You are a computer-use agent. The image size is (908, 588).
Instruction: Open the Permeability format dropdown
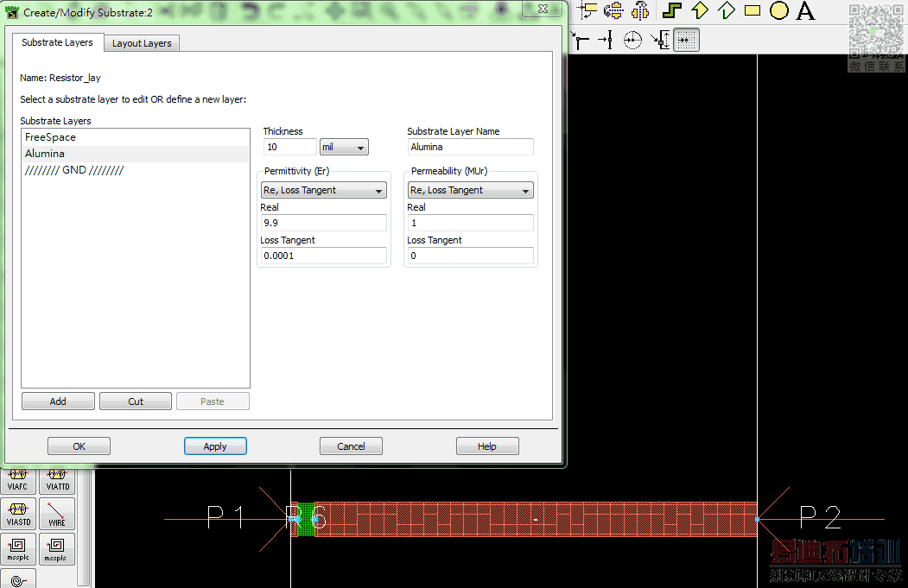470,190
